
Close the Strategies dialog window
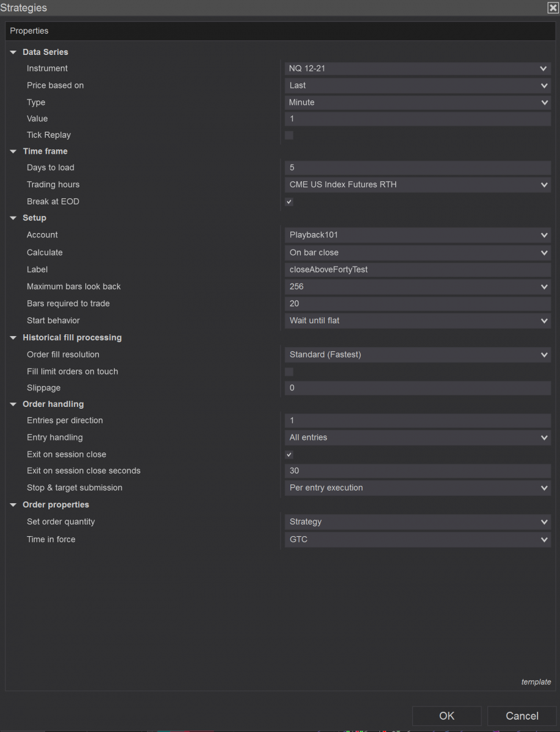552,8
